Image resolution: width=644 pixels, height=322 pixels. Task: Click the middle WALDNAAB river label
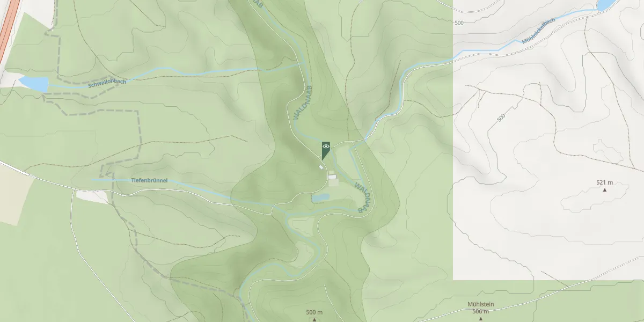click(x=303, y=102)
